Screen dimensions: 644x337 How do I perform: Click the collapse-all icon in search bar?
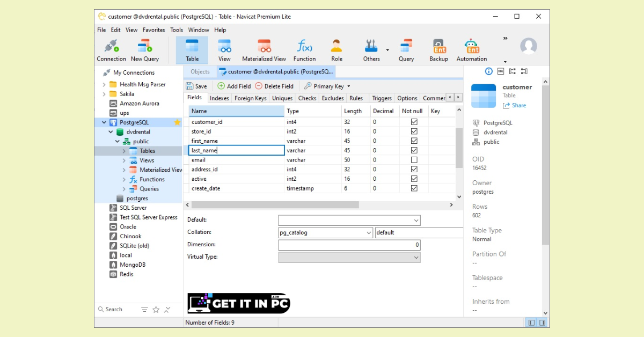(x=167, y=310)
